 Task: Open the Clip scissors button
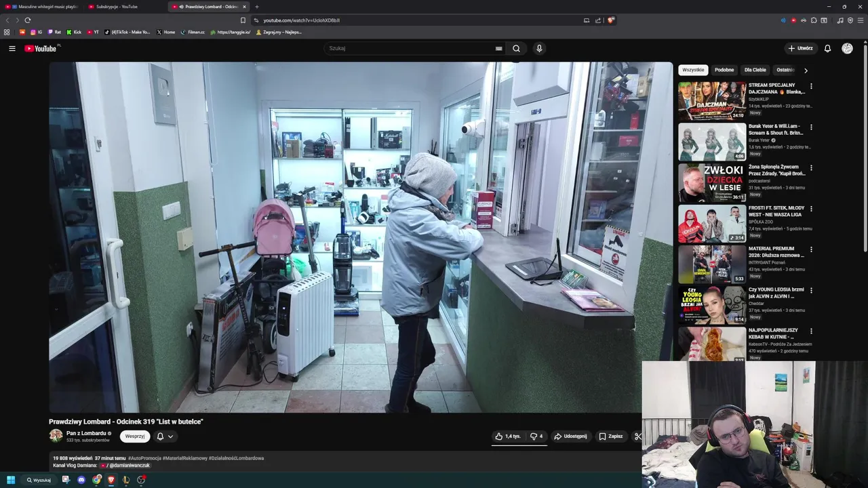637,436
